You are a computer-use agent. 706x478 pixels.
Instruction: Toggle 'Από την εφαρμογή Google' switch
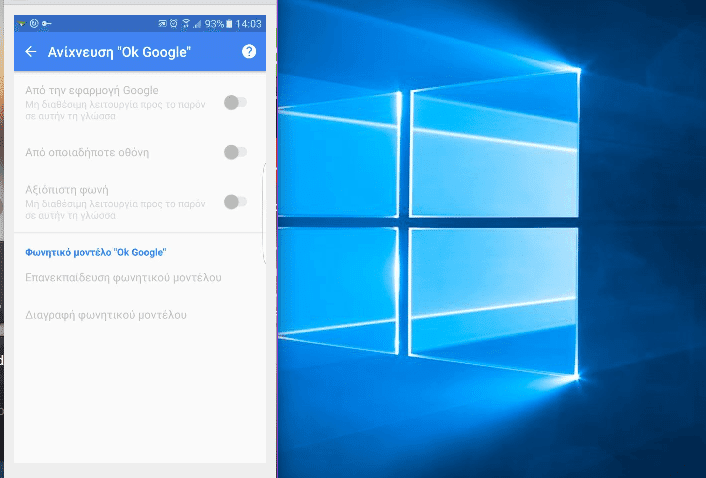235,103
